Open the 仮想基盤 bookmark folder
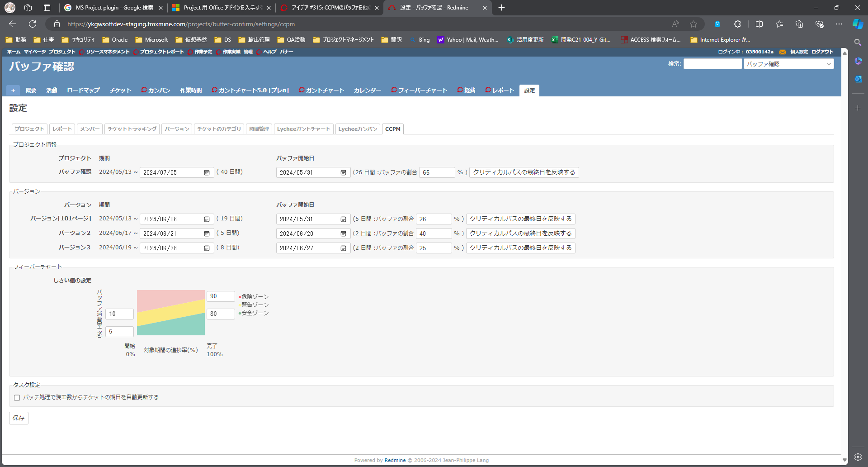The height and width of the screenshot is (467, 868). (x=191, y=40)
